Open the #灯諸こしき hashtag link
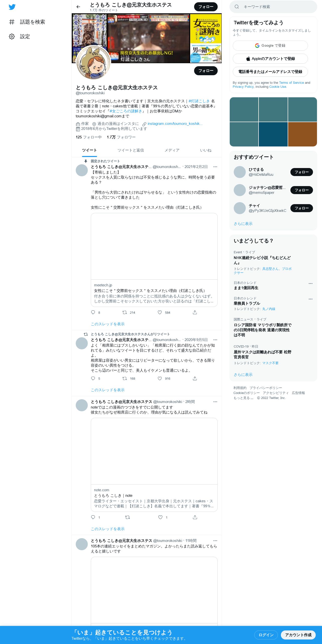This screenshot has width=322, height=644. pos(199,101)
